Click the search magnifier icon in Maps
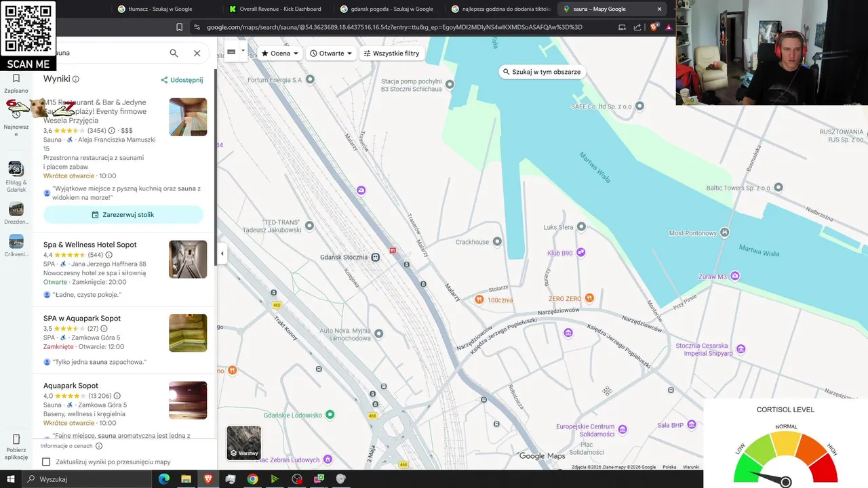Image resolution: width=868 pixels, height=488 pixels. click(174, 53)
